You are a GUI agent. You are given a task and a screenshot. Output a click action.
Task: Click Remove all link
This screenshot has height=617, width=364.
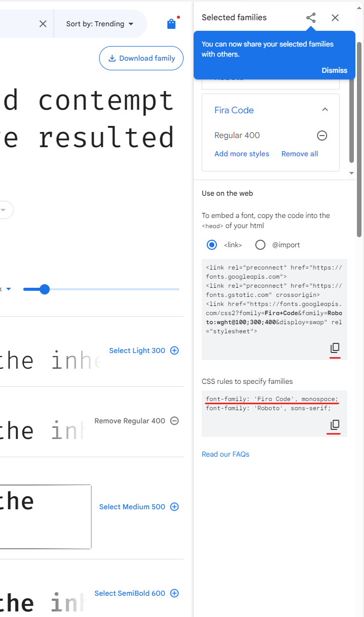(300, 154)
